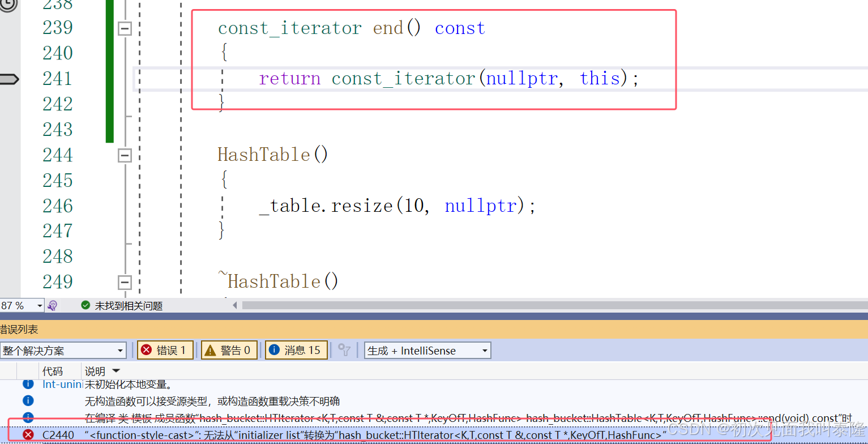Click 'HashTable()' constructor name on line 244
The width and height of the screenshot is (868, 444).
click(273, 155)
